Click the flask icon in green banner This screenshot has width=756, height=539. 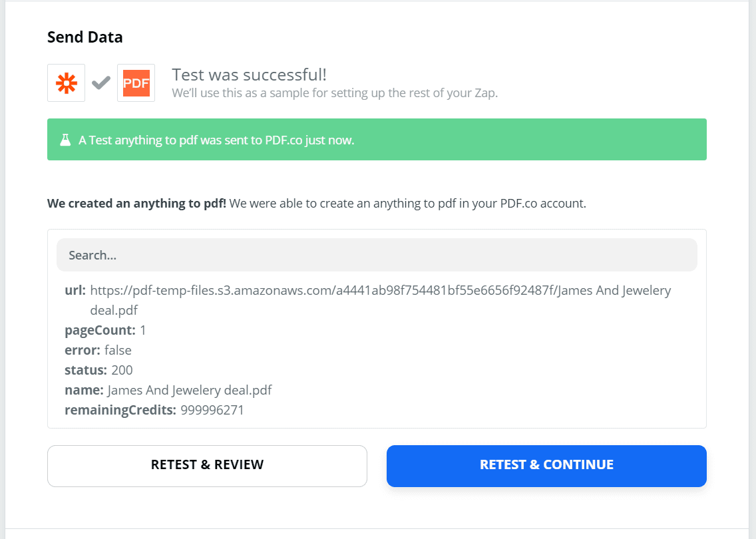pyautogui.click(x=65, y=140)
